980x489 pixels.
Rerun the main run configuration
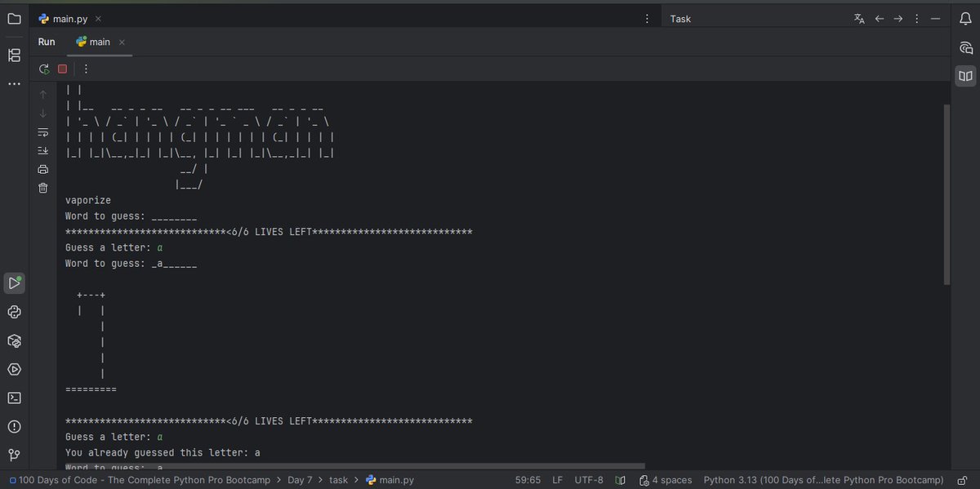coord(44,69)
